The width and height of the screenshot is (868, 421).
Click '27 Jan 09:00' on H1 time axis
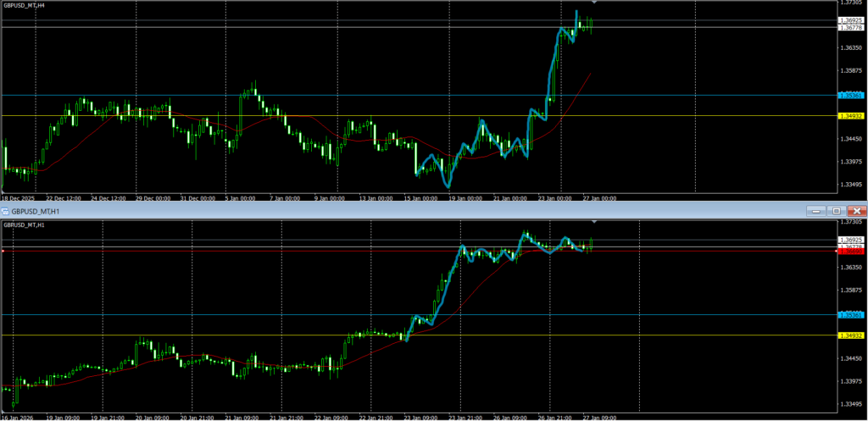pyautogui.click(x=599, y=417)
